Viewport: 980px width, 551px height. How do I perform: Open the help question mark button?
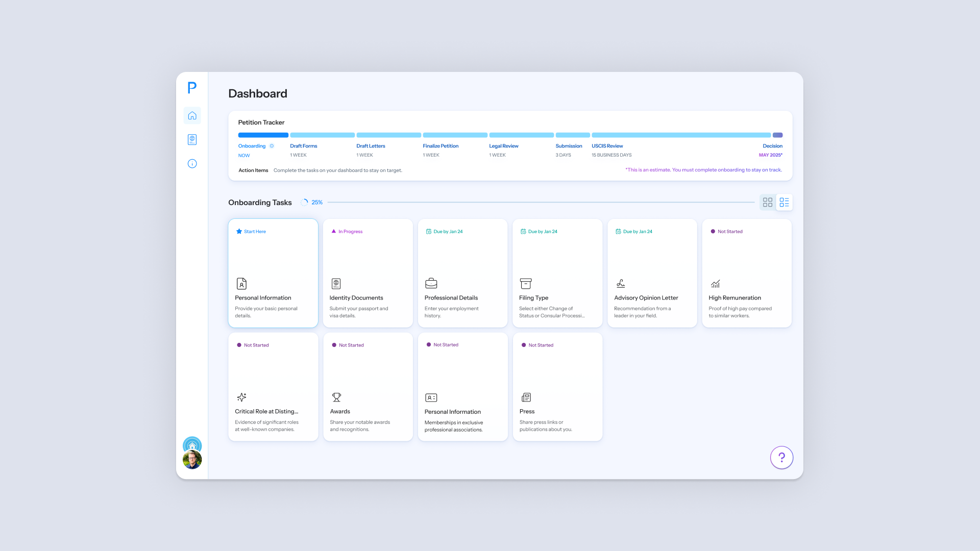click(x=781, y=458)
